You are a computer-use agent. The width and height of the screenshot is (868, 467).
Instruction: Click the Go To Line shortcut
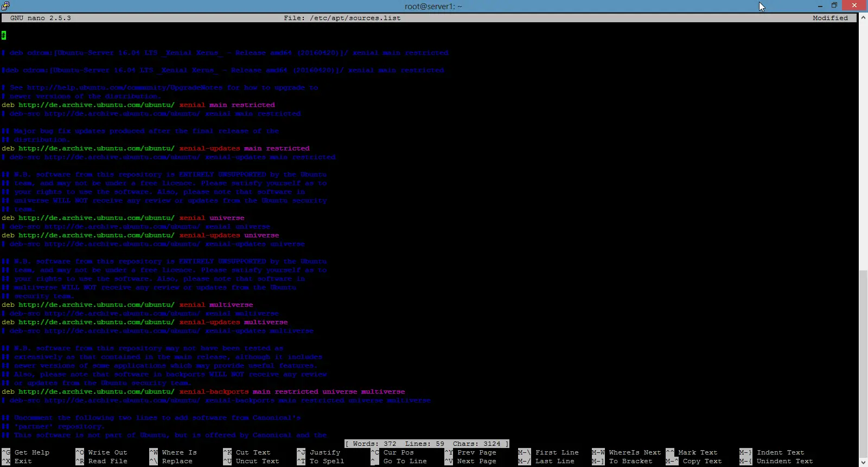pos(399,461)
